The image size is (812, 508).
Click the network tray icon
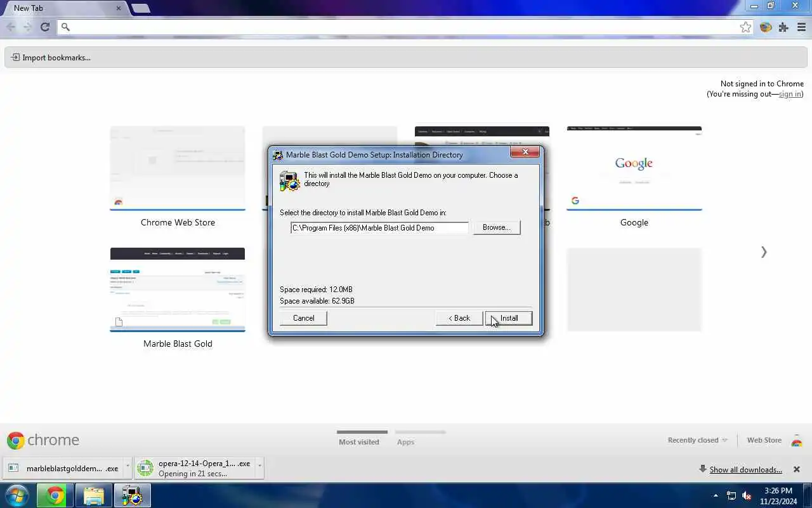[x=731, y=495]
